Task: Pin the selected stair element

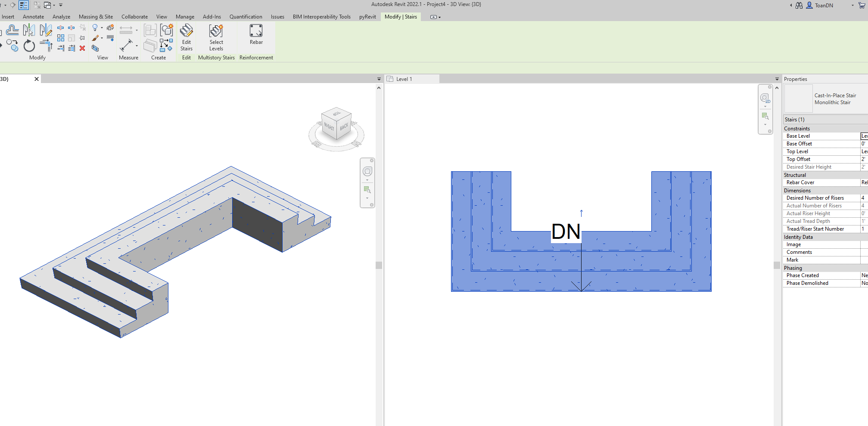Action: [82, 38]
